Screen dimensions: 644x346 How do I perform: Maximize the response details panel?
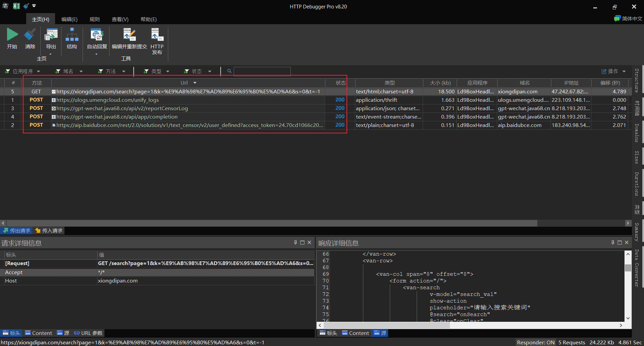[619, 242]
